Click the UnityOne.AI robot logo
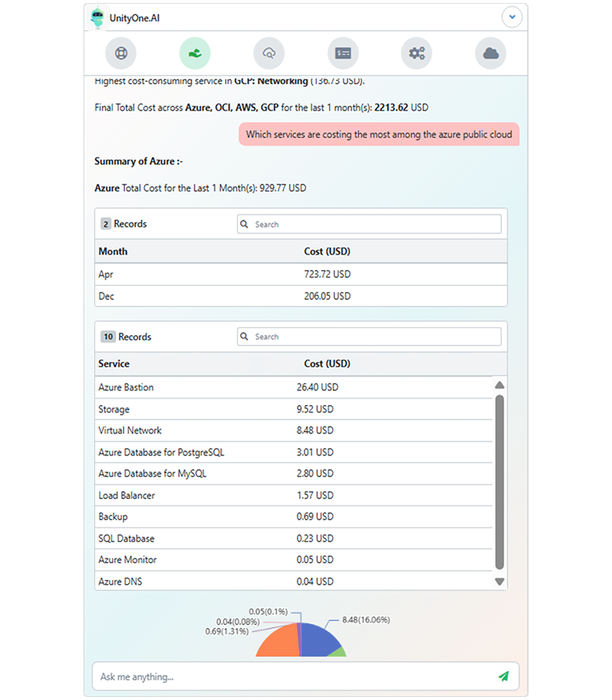This screenshot has height=700, width=612. click(97, 17)
